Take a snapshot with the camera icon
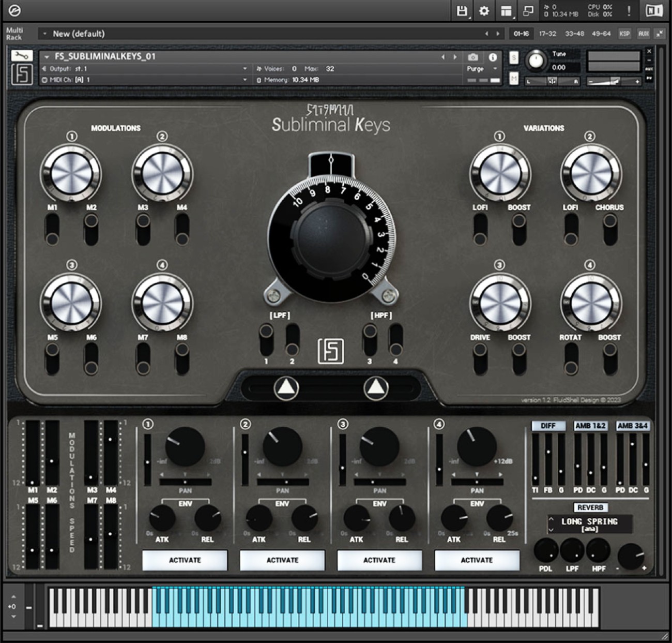Screen dimensions: 672x643 [x=473, y=58]
